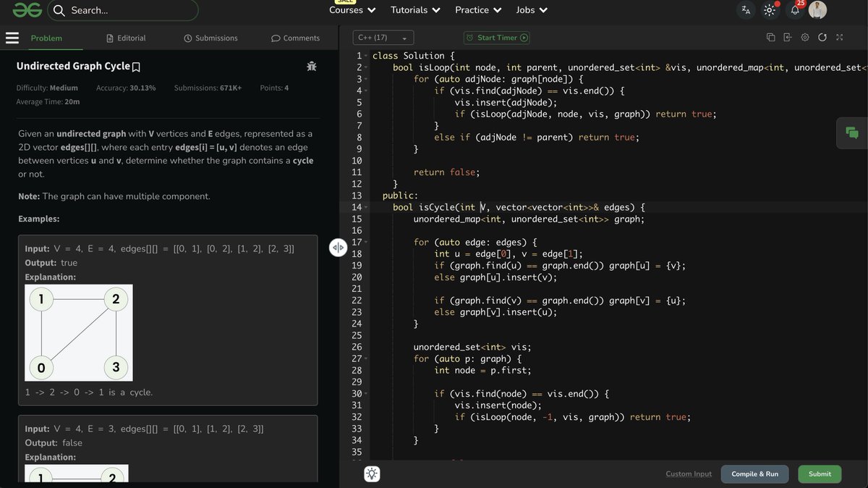The width and height of the screenshot is (868, 488).
Task: Open the language translate icon
Action: 745,10
